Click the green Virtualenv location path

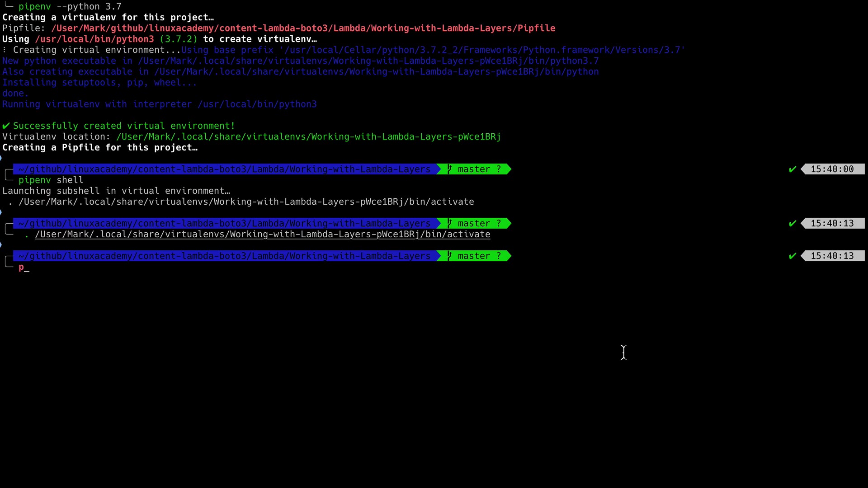coord(308,137)
